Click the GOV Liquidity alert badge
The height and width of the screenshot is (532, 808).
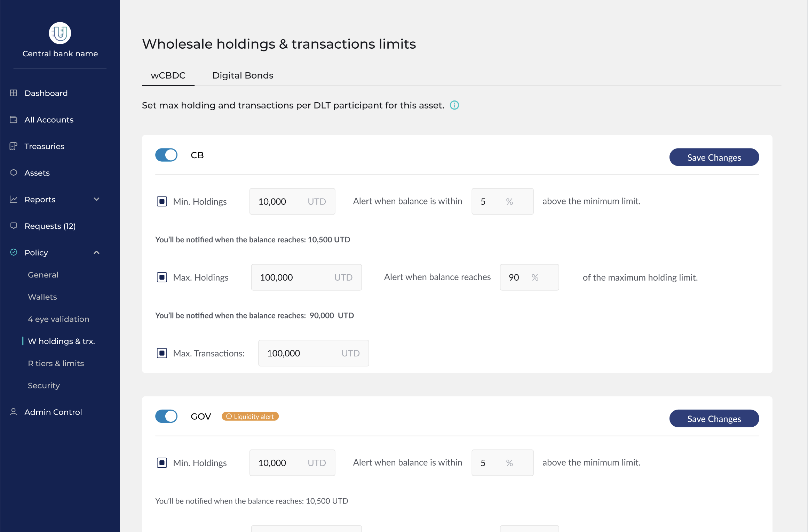(x=250, y=417)
